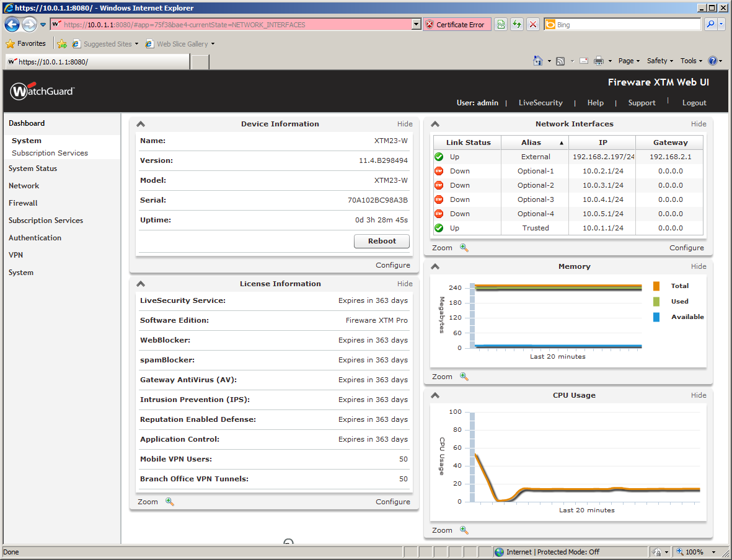This screenshot has width=732, height=560.
Task: Click the Reboot button
Action: [382, 241]
